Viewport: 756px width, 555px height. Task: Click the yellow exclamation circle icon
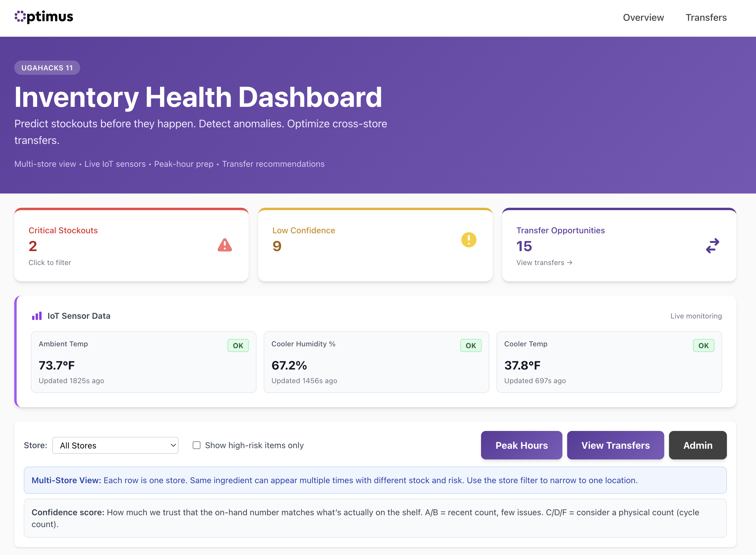[469, 240]
